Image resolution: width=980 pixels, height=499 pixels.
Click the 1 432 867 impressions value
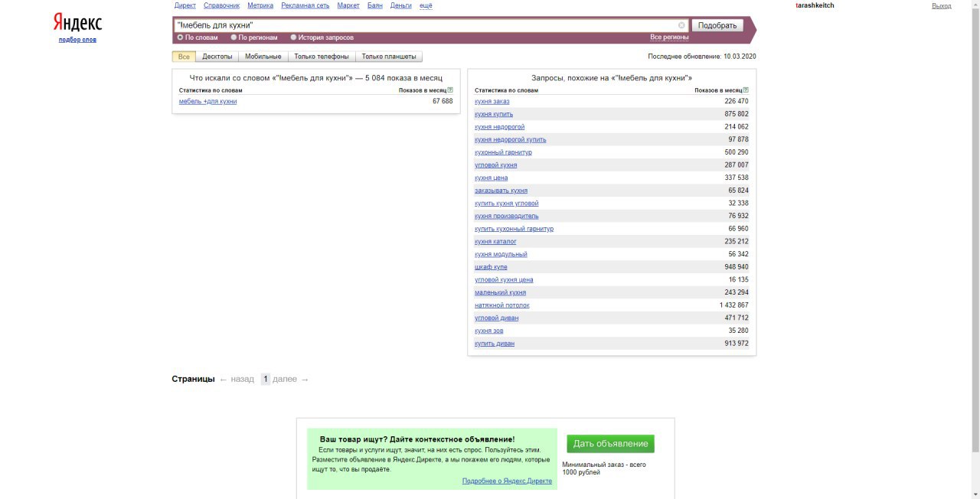(x=734, y=305)
